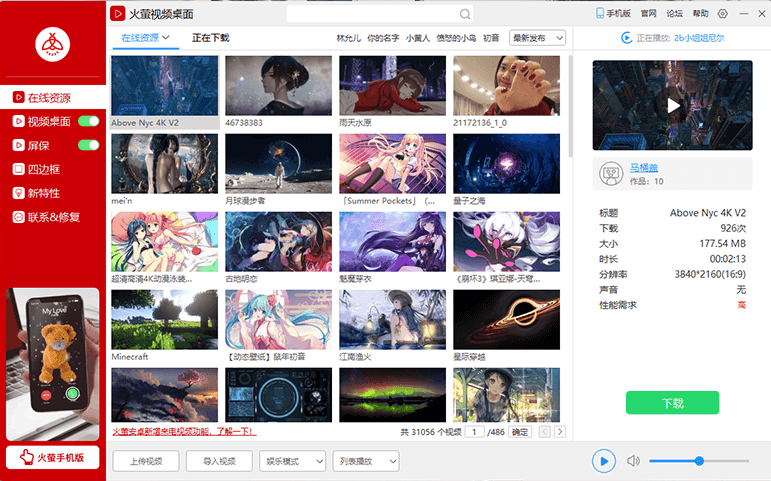Open the red 火萤安卓新增来电视频功能 link
771x481 pixels.
[184, 431]
